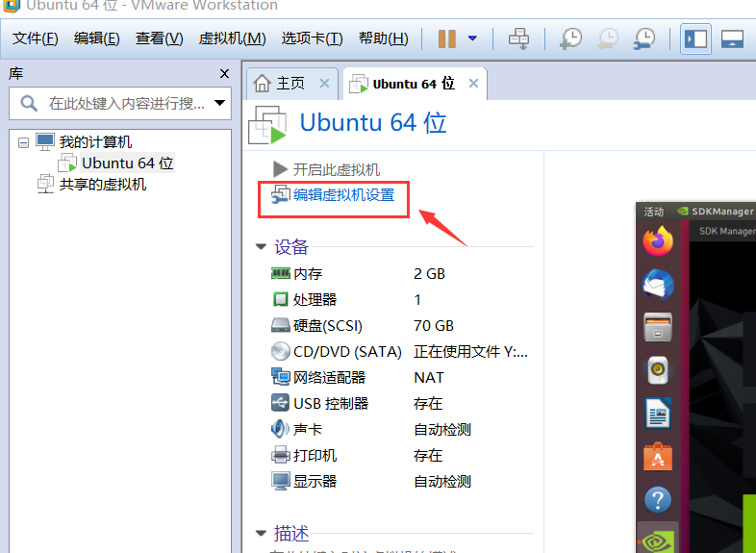Open the Help question mark in Ubuntu dock
This screenshot has height=553, width=756.
coord(658,499)
